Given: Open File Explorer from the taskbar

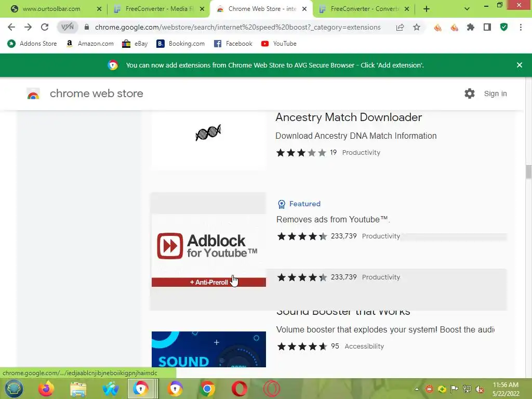Looking at the screenshot, I should [78, 389].
